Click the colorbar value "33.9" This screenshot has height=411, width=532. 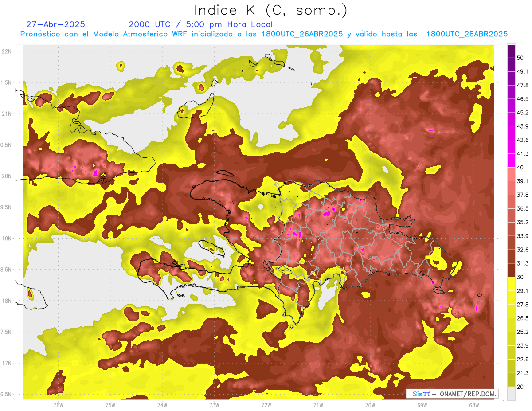522,236
